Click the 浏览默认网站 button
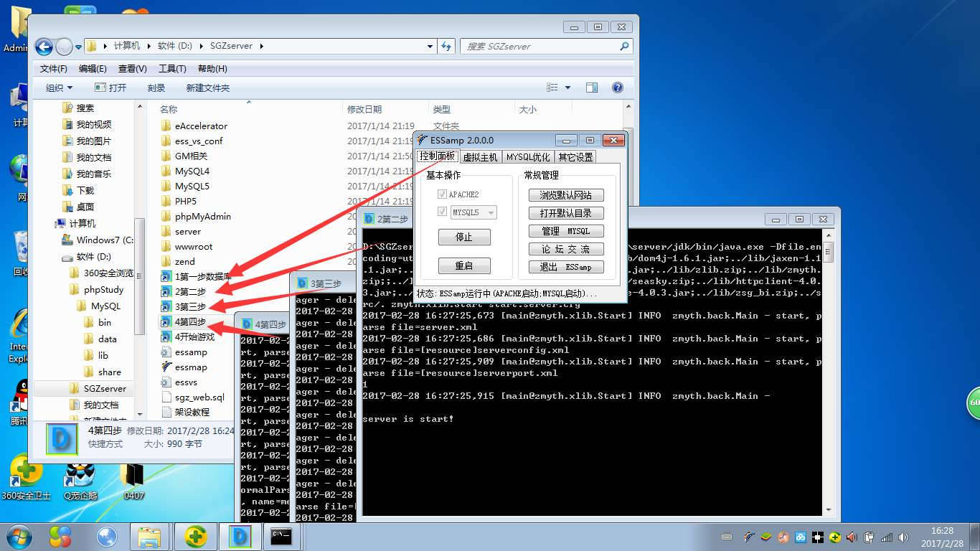The width and height of the screenshot is (980, 551). (x=565, y=195)
